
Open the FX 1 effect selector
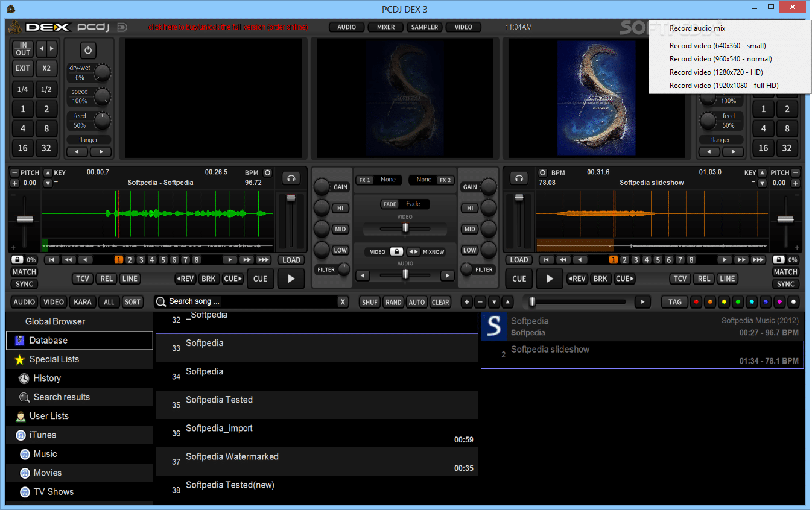click(379, 180)
